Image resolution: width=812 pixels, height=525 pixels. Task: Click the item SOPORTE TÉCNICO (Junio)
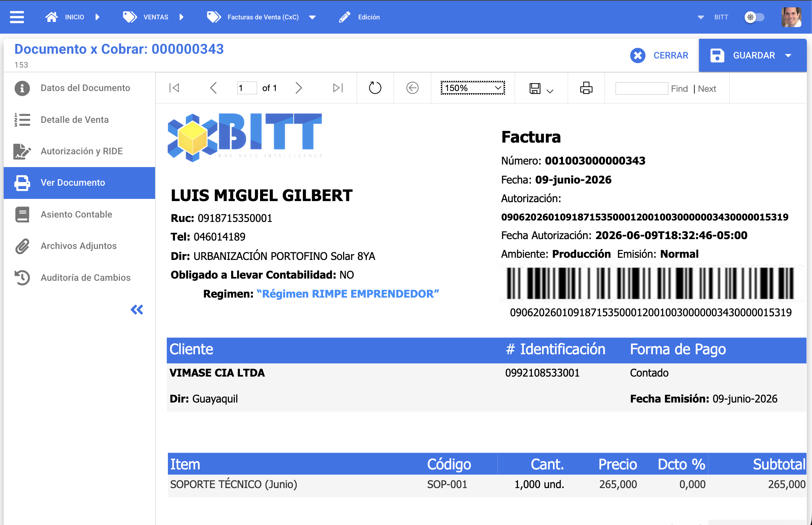234,484
